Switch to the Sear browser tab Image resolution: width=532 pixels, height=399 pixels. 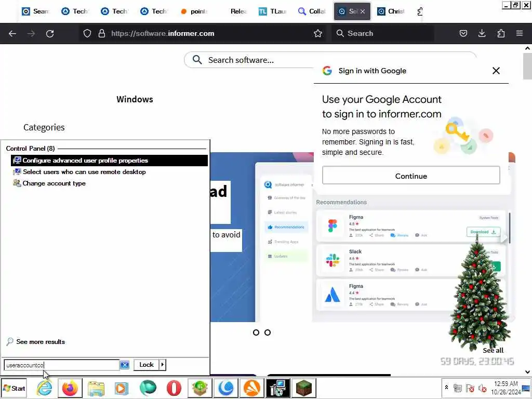[x=36, y=11]
